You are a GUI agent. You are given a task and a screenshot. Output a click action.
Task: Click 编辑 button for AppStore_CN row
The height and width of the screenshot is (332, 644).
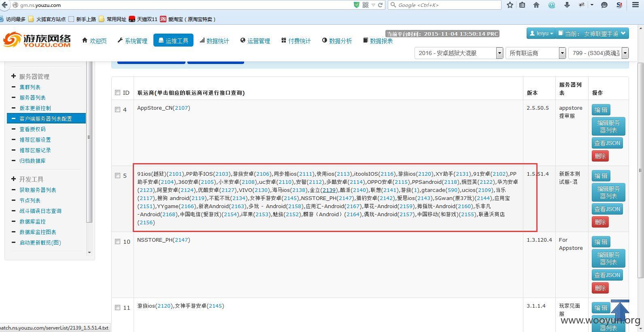tap(601, 110)
